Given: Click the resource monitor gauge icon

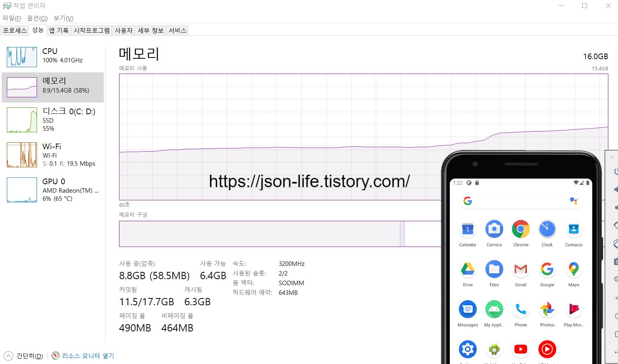Looking at the screenshot, I should point(56,356).
